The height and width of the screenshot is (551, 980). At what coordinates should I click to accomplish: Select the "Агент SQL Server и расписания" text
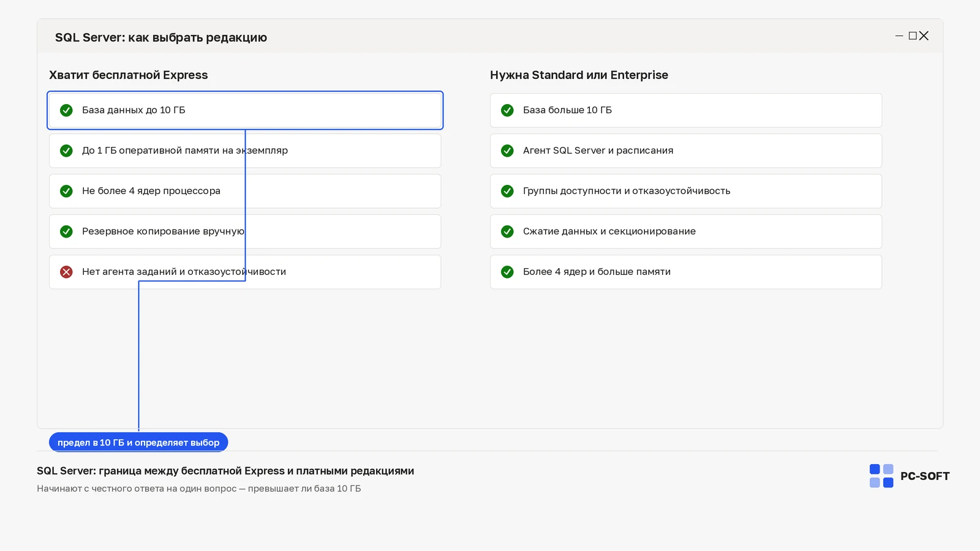pyautogui.click(x=598, y=151)
